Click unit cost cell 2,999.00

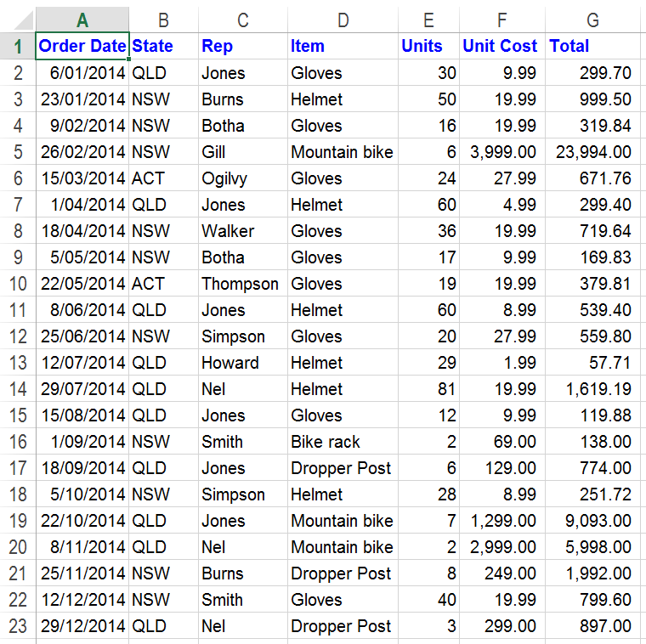pos(502,547)
